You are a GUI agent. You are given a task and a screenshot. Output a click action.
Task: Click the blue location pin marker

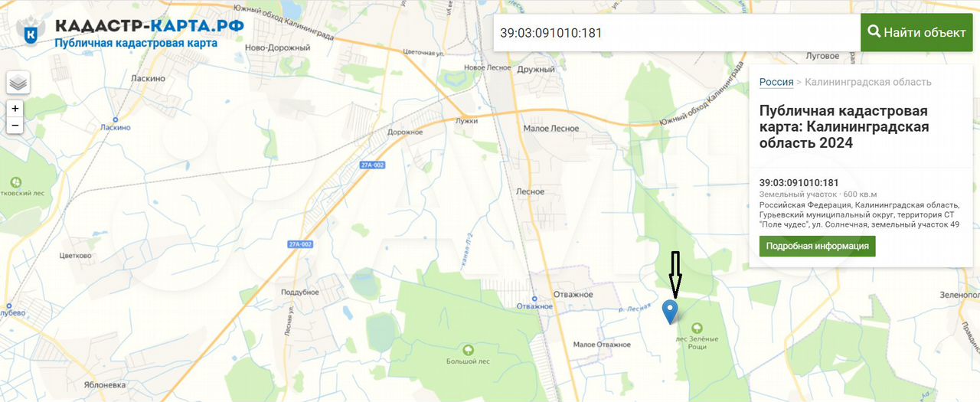click(670, 312)
